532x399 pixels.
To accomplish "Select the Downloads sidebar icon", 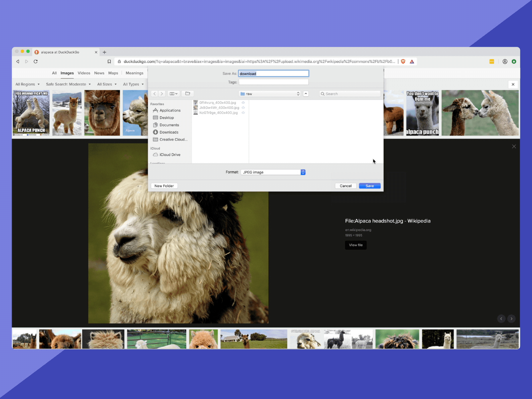I will pyautogui.click(x=156, y=132).
